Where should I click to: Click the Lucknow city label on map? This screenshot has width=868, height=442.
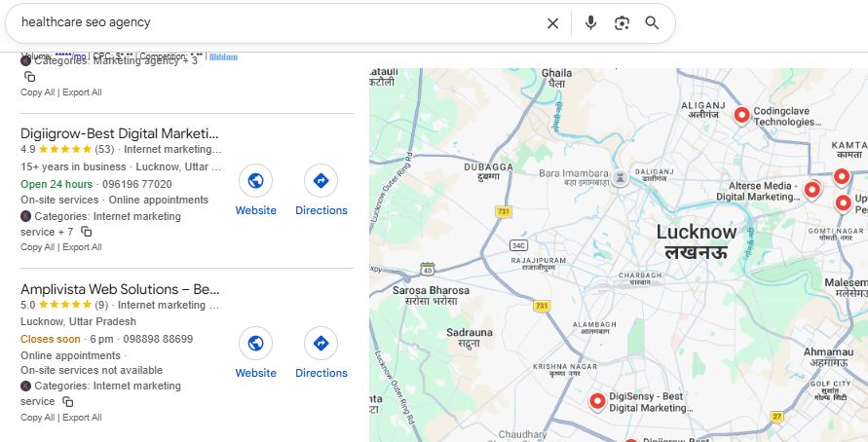click(x=697, y=241)
